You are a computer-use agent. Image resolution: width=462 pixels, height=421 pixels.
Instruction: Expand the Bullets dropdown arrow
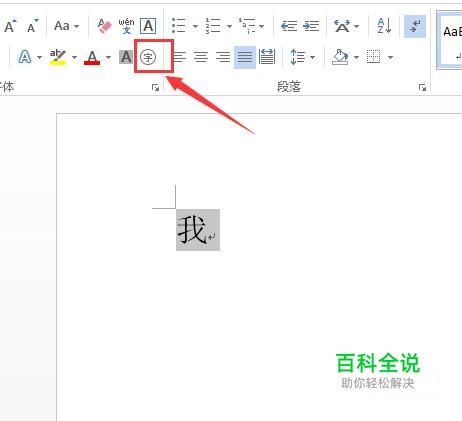tap(195, 26)
